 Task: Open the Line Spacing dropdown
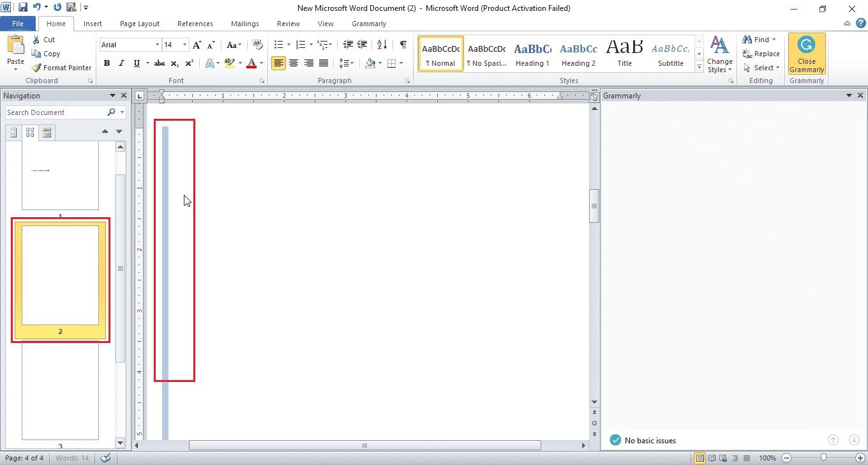coord(347,63)
